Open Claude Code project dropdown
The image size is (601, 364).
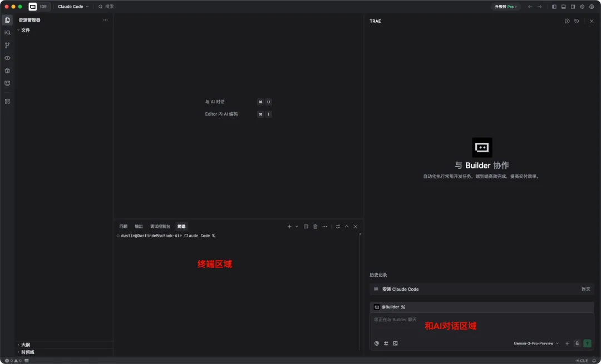pos(73,7)
